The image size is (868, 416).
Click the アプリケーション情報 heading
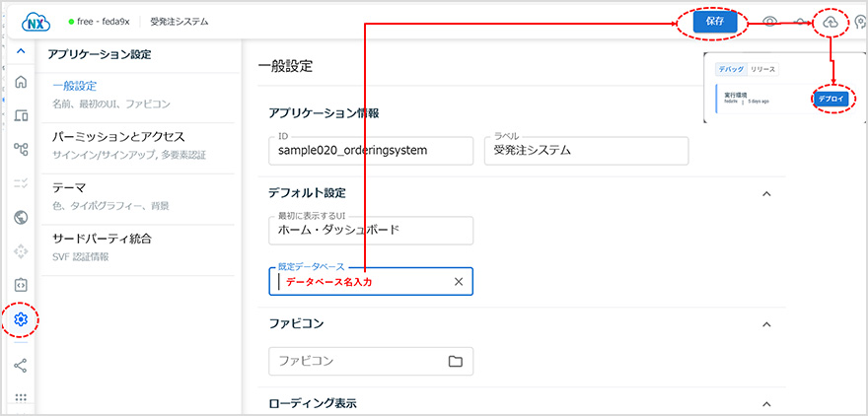[x=324, y=113]
